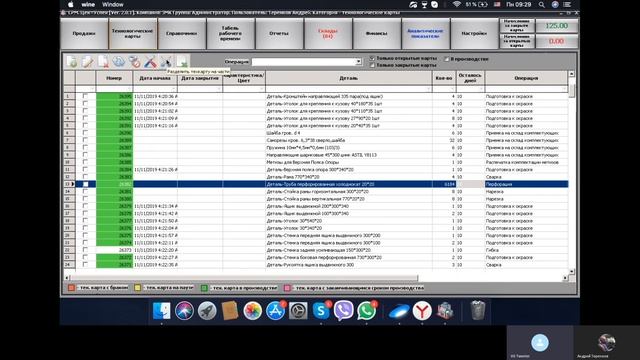
Task: Check the row checkbox for 'Рукоятка ящика выдвижного 300'
Action: click(85, 264)
